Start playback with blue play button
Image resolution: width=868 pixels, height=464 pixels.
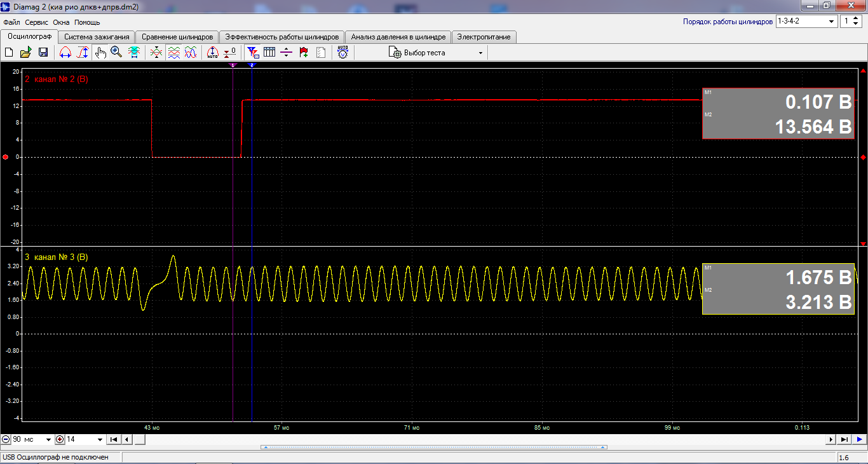(859, 439)
